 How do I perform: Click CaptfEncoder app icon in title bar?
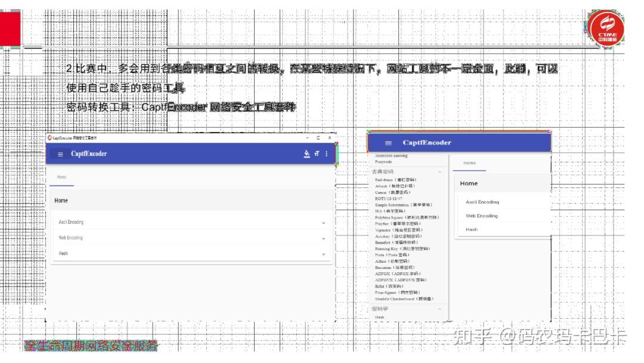click(49, 138)
